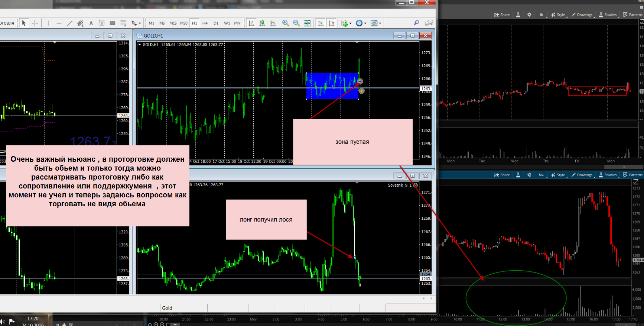This screenshot has height=326, width=644.
Task: Switch chart timeframe to M15
Action: tap(173, 23)
